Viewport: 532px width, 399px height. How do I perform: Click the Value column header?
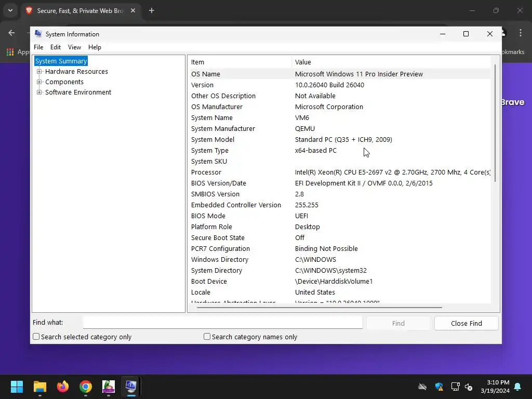click(x=391, y=62)
